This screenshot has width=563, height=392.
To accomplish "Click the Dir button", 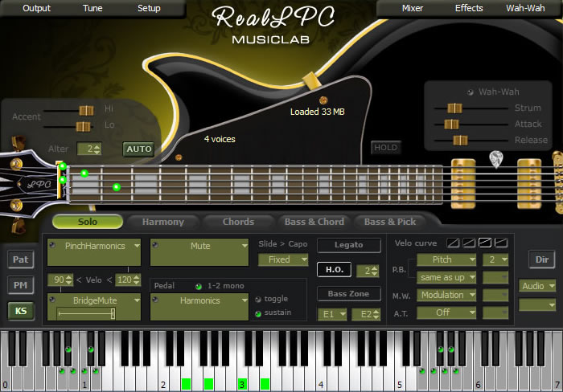I will click(542, 259).
